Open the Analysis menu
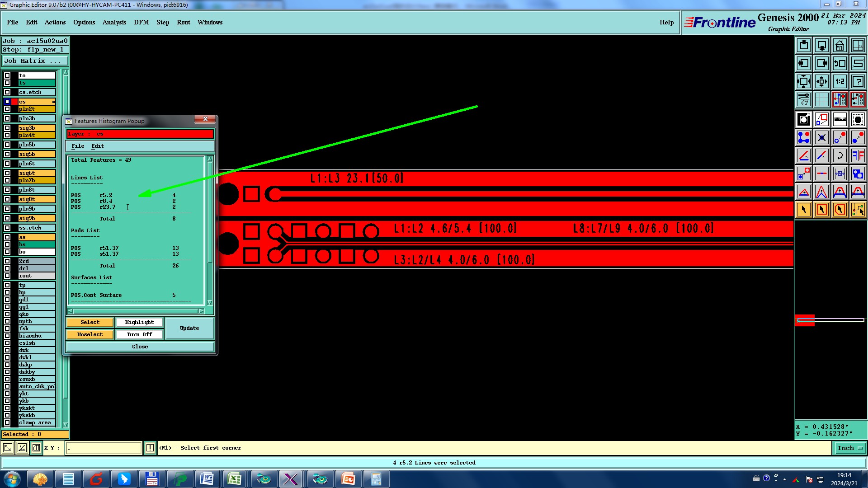This screenshot has height=488, width=868. 114,22
